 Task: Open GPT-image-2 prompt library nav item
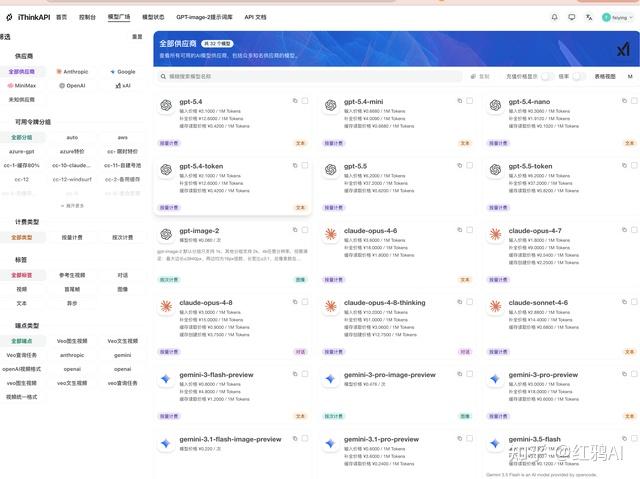(x=204, y=17)
